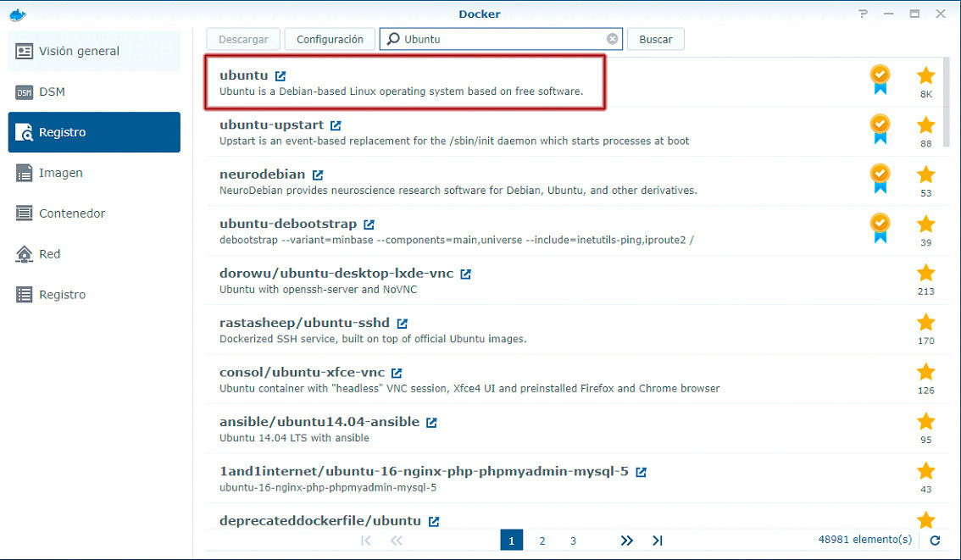Open external link for dorowu/ubuntu-desktop-lxde-vnc
Viewport: 961px width, 560px height.
[x=465, y=274]
